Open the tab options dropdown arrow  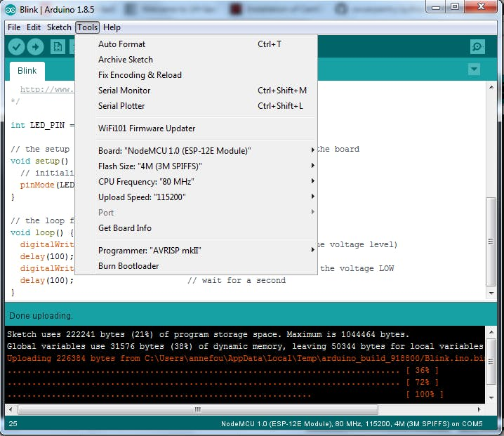[474, 69]
